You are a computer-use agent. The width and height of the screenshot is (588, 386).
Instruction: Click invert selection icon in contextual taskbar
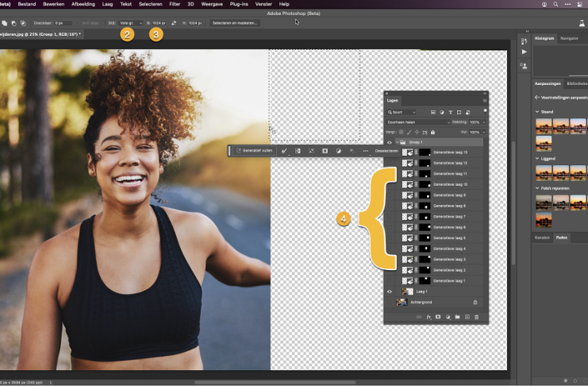tap(298, 151)
